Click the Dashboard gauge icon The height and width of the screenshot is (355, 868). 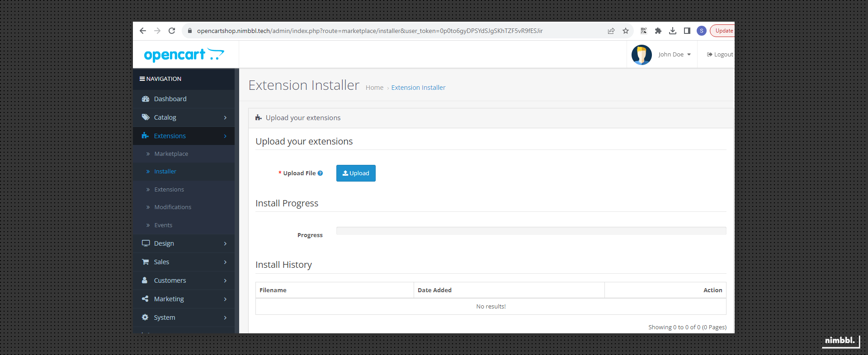[x=146, y=99]
